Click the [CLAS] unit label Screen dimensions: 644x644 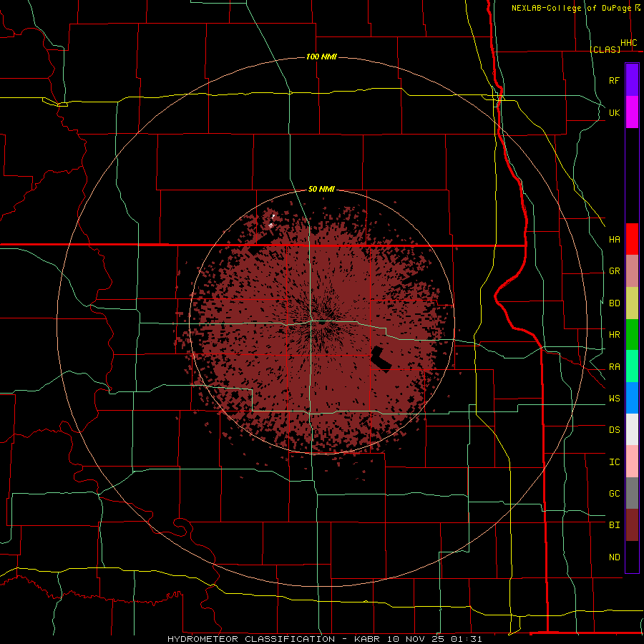605,49
